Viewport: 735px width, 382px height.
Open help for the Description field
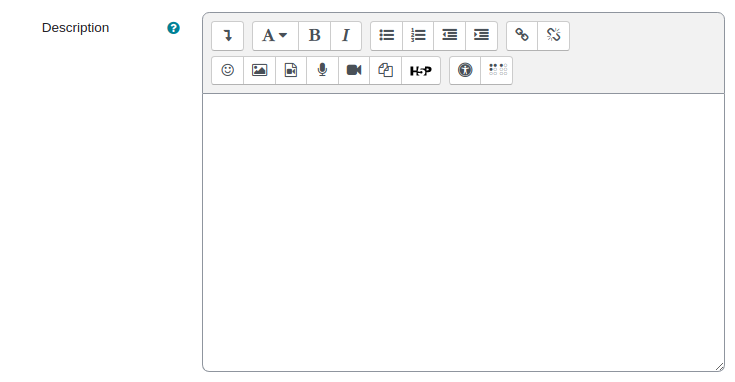click(173, 28)
